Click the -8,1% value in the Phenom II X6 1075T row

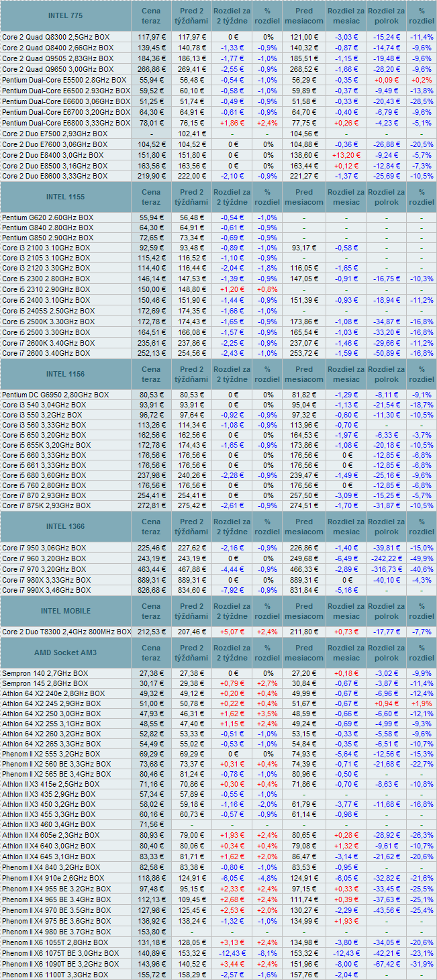point(268,953)
